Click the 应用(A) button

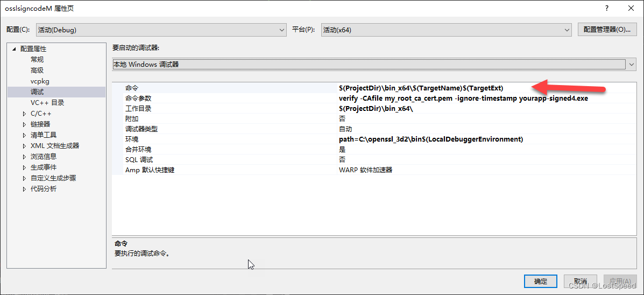(620, 282)
